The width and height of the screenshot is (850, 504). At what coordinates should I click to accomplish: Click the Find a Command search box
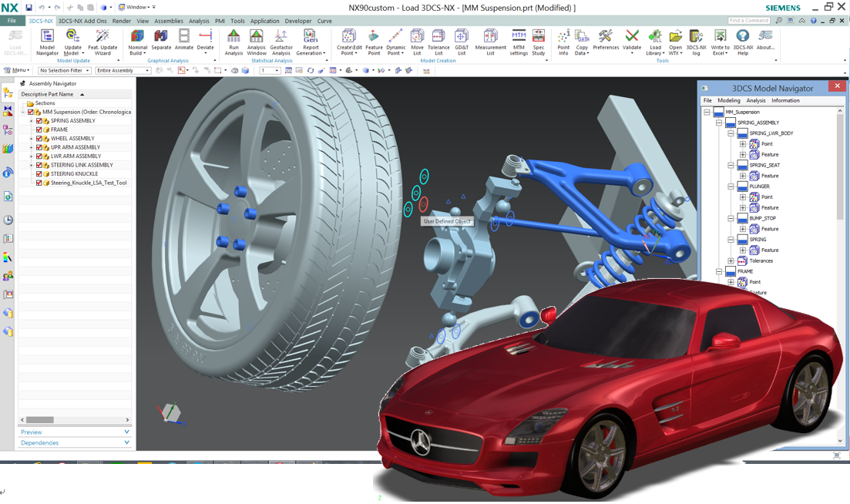[x=749, y=21]
